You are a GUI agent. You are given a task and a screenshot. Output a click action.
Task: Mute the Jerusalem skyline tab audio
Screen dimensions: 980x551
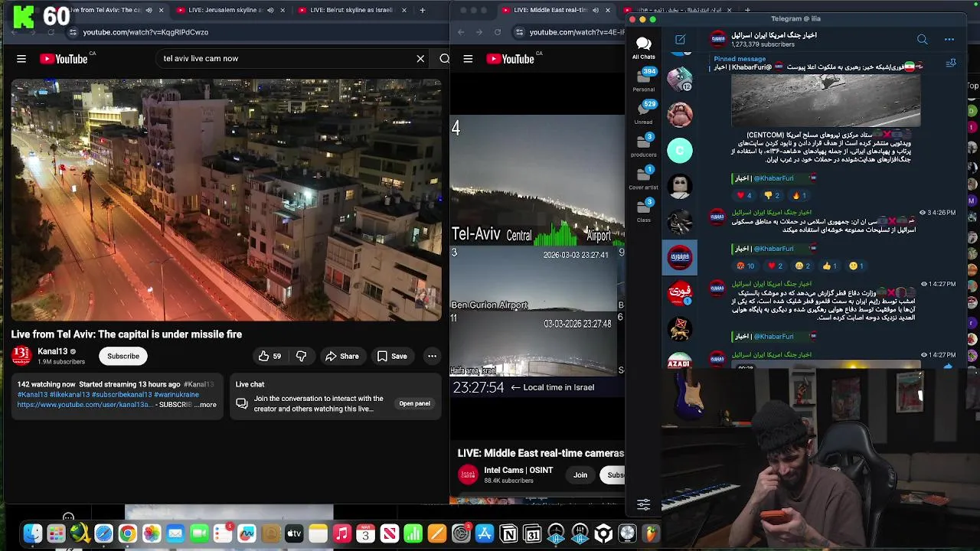(270, 10)
